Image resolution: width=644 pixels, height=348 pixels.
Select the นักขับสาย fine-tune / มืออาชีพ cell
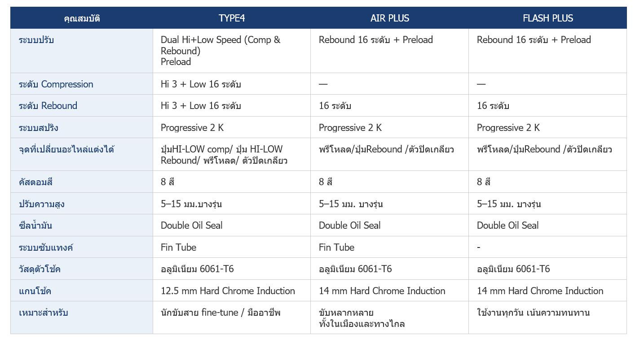[221, 313]
